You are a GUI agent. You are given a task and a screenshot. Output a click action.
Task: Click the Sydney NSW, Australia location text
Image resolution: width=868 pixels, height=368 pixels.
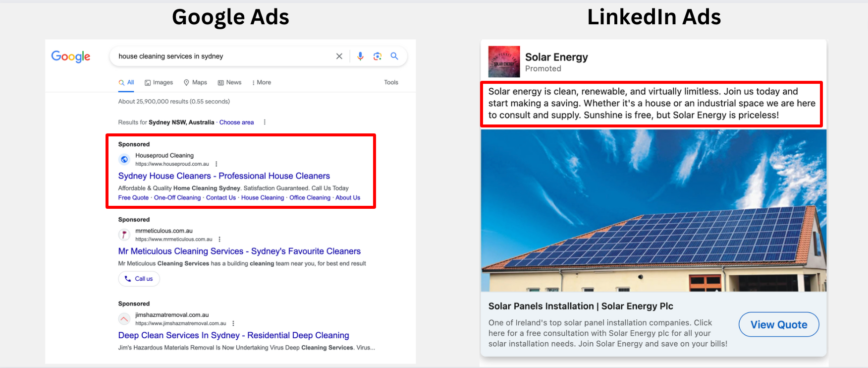(181, 123)
